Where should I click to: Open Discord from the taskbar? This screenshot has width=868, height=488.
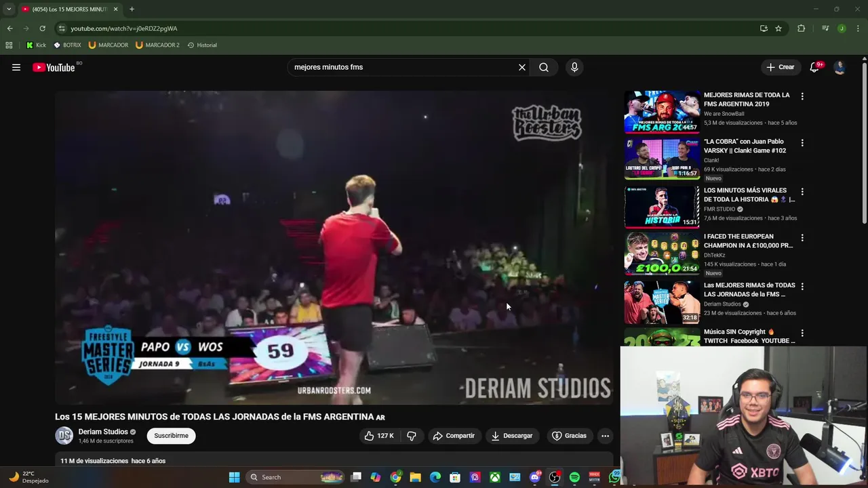(x=535, y=477)
